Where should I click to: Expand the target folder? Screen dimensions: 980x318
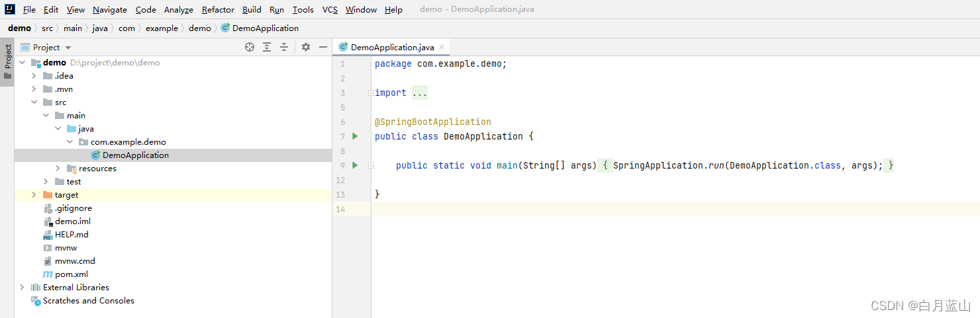(x=34, y=195)
